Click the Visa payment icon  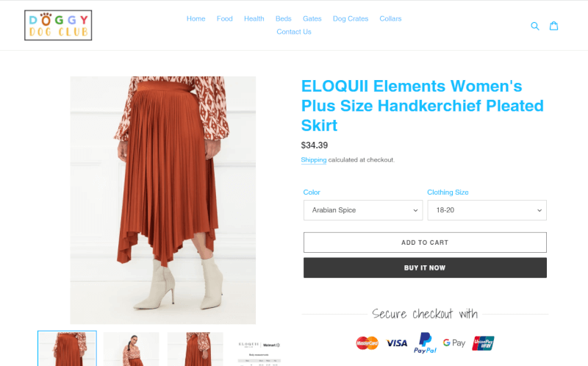(x=396, y=343)
